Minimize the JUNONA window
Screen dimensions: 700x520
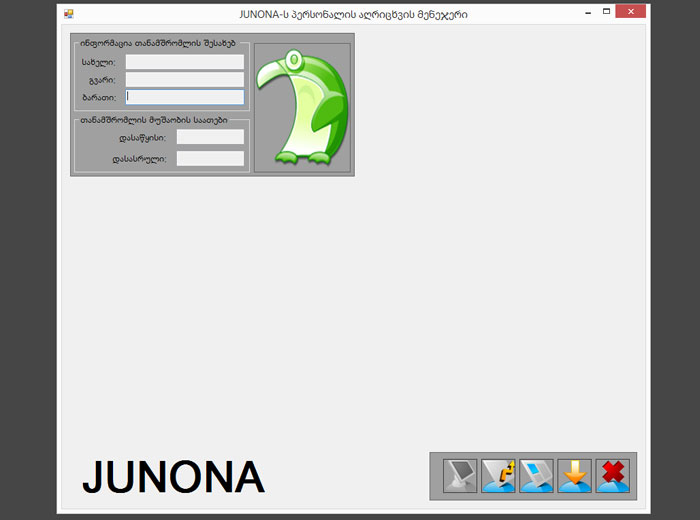[588, 12]
